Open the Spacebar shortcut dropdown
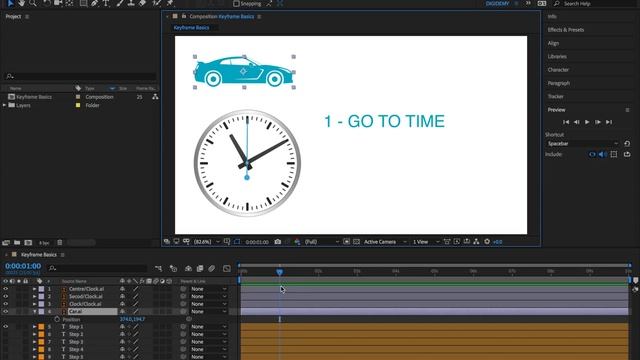Screen dimensions: 640x360 click(582, 144)
